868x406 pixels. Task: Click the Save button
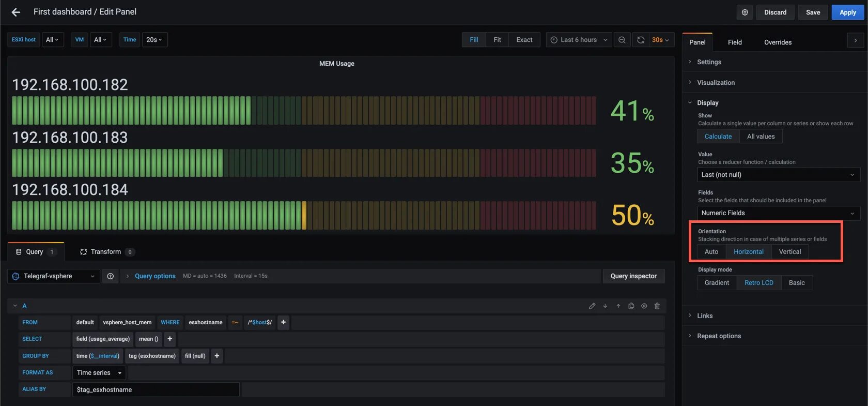pyautogui.click(x=813, y=12)
